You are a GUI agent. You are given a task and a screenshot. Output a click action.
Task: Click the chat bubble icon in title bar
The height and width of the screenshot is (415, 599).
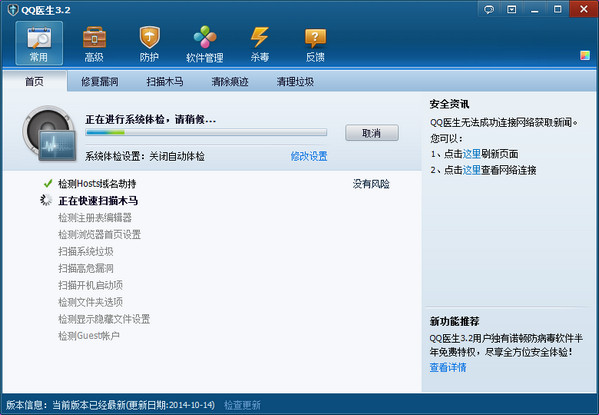coord(489,9)
